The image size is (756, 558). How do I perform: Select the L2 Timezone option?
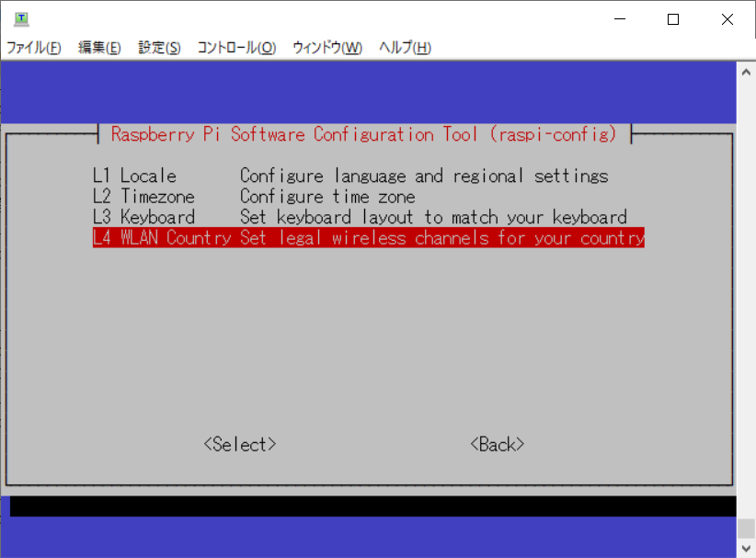(254, 197)
